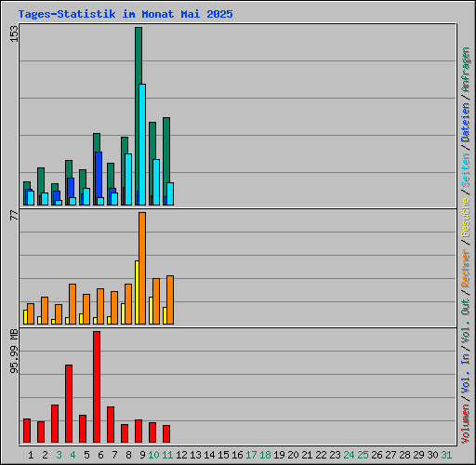Click day label '31' on the x-axis
The width and height of the screenshot is (476, 465).
(446, 455)
